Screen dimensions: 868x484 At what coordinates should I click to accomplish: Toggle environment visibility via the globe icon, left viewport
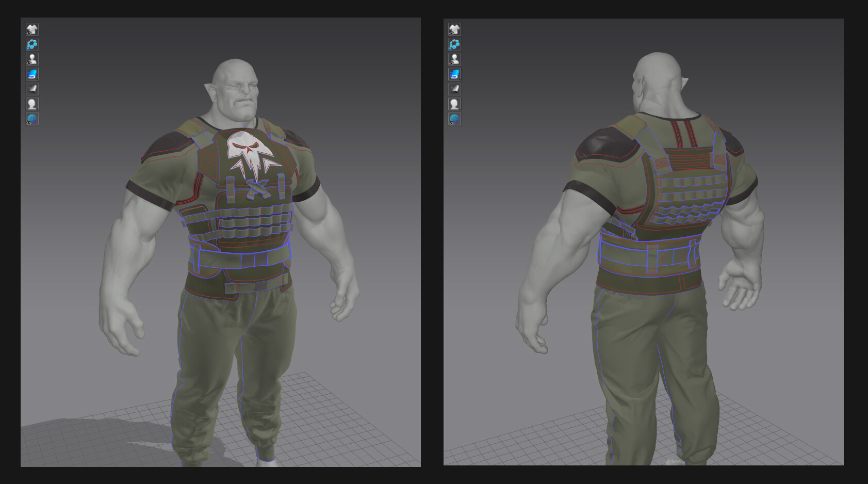32,117
